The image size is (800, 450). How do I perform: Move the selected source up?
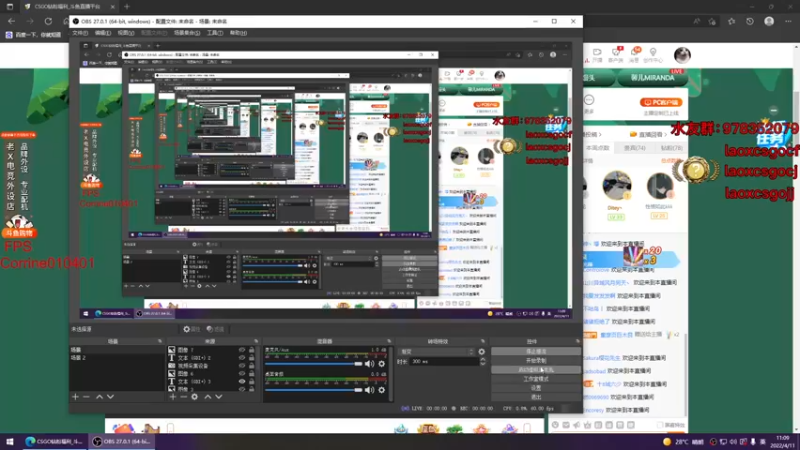coord(208,397)
